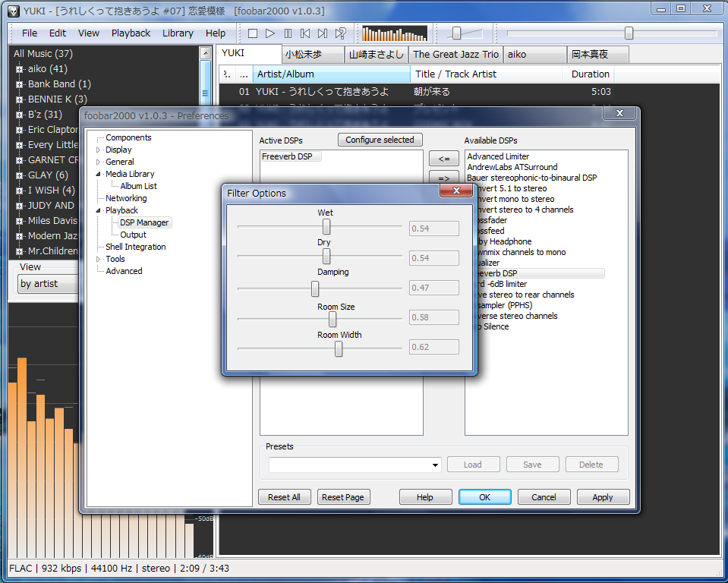Click OK in Preferences

pos(485,497)
